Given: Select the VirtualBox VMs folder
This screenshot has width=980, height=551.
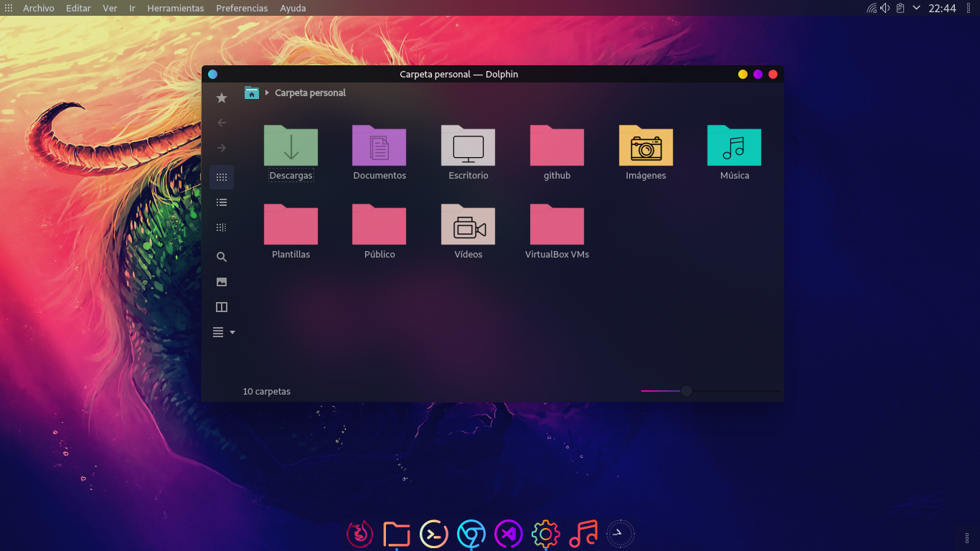Looking at the screenshot, I should point(557,231).
